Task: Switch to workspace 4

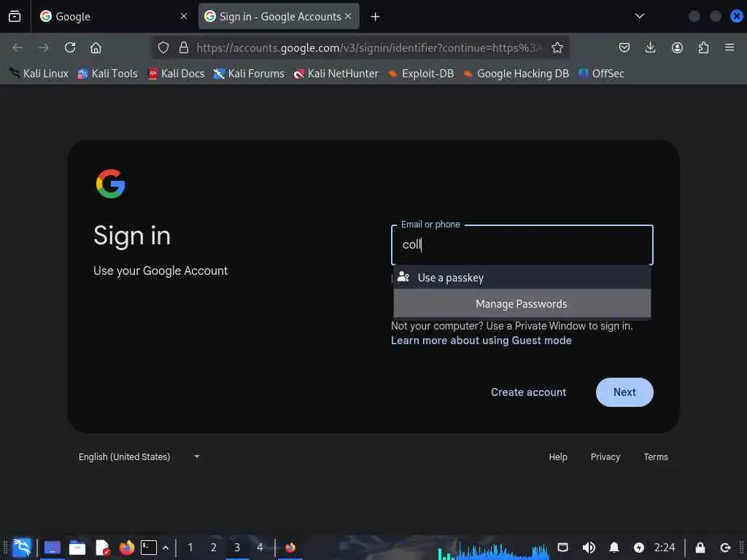Action: pos(260,548)
